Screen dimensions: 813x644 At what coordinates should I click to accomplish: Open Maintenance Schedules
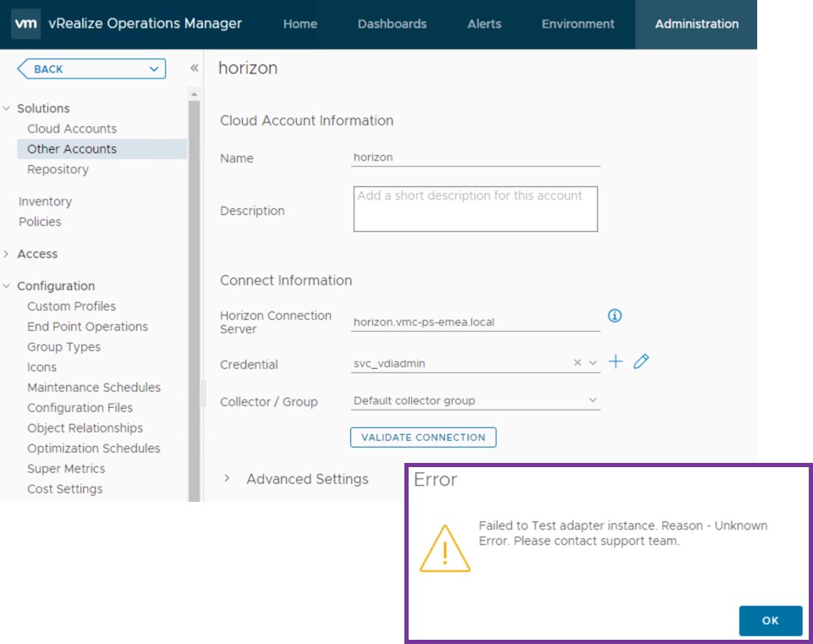point(94,388)
